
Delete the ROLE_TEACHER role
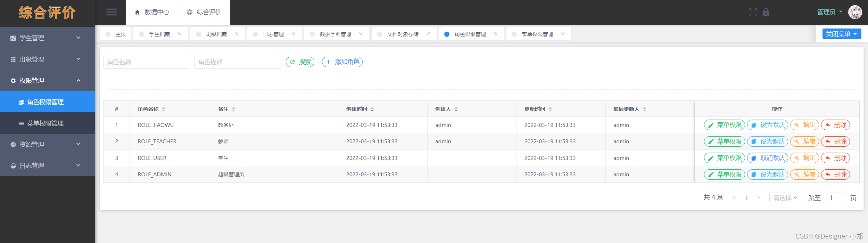pyautogui.click(x=836, y=141)
